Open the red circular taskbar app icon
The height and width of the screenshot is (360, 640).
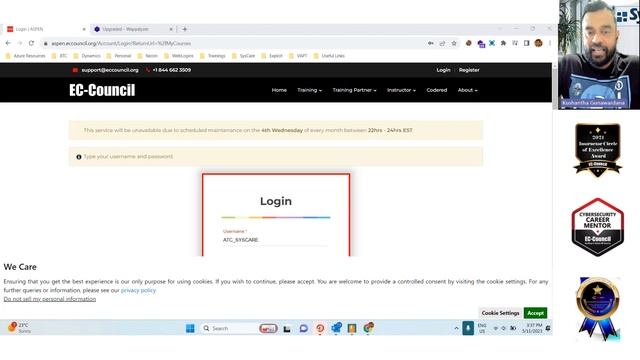pos(320,329)
